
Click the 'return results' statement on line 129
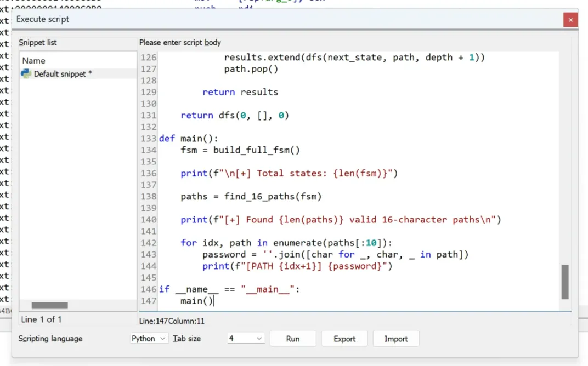coord(240,92)
